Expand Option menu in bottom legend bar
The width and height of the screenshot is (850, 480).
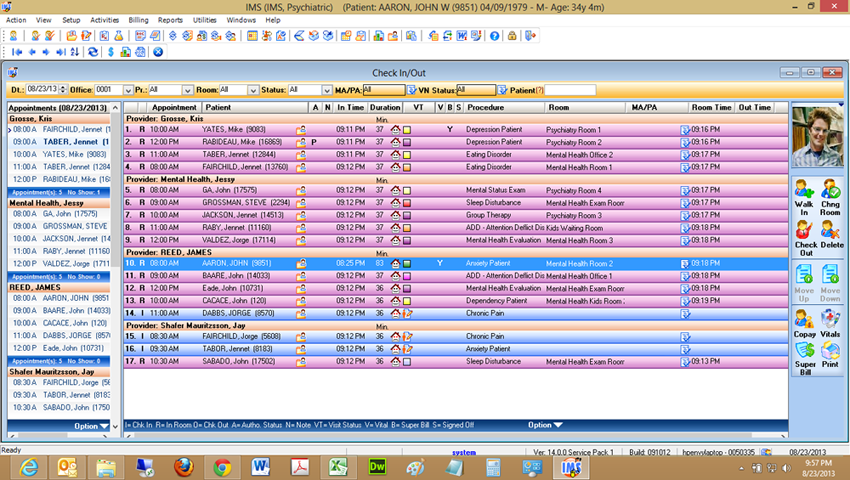(x=545, y=425)
